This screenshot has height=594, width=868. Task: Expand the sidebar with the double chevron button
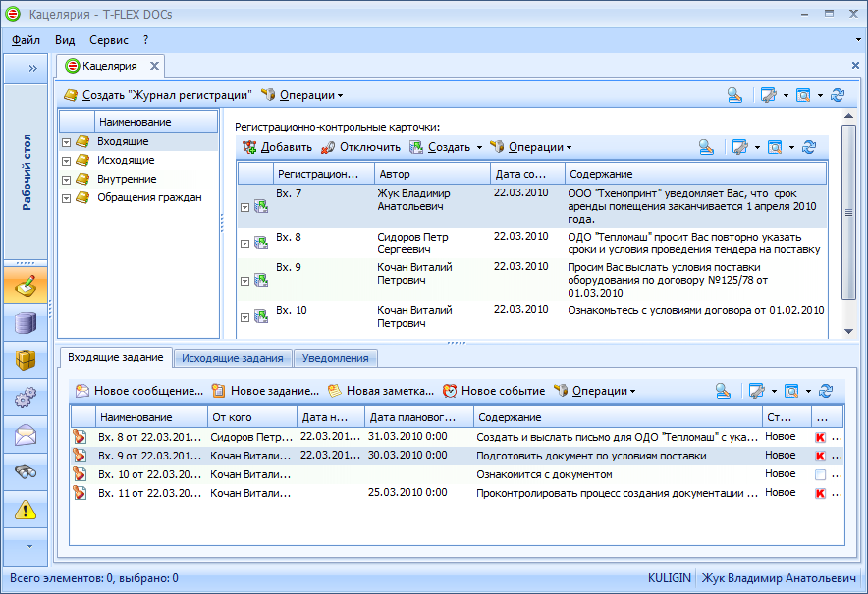pyautogui.click(x=32, y=68)
